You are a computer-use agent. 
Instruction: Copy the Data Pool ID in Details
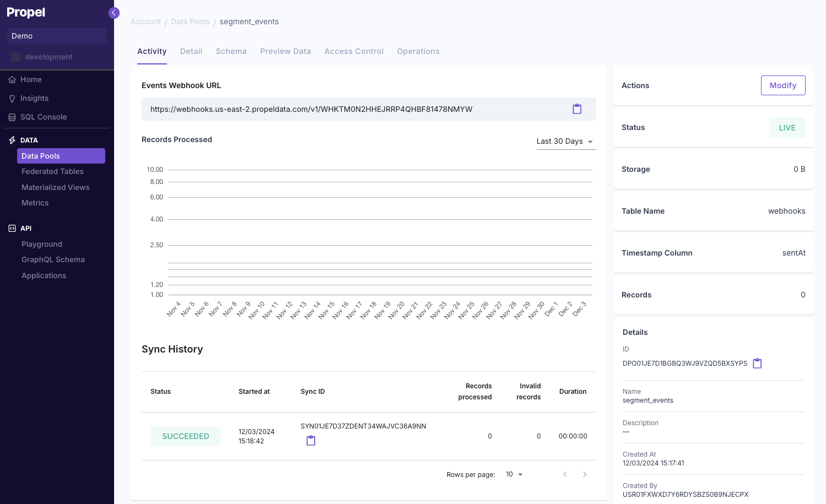tap(757, 363)
